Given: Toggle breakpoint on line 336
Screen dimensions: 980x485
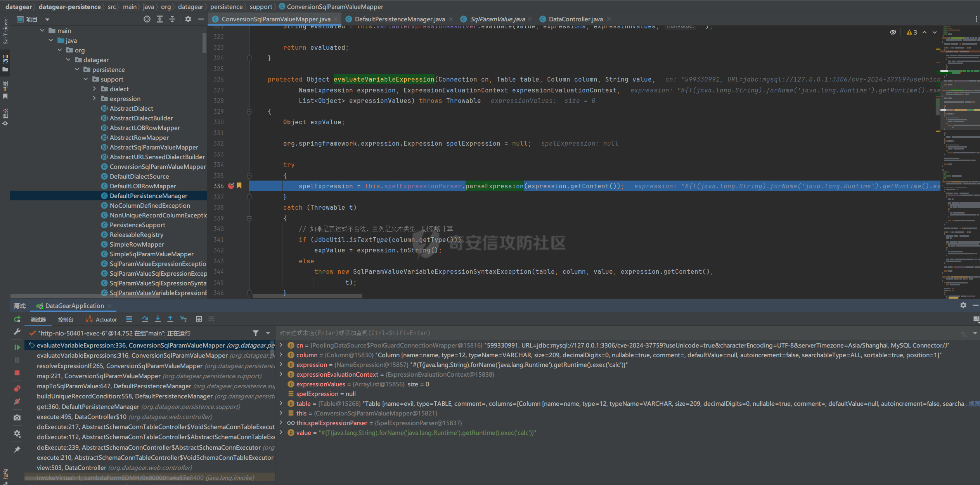Looking at the screenshot, I should click(231, 186).
